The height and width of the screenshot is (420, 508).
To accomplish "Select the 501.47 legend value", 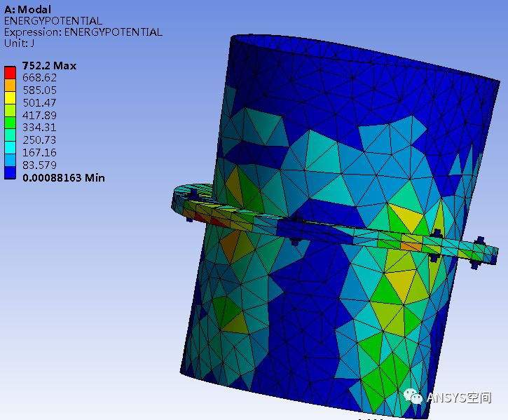I will (x=39, y=103).
